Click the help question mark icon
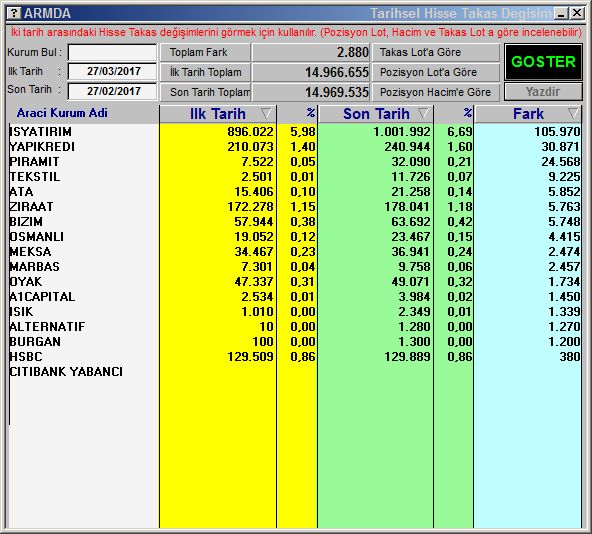This screenshot has height=534, width=592. click(x=14, y=13)
